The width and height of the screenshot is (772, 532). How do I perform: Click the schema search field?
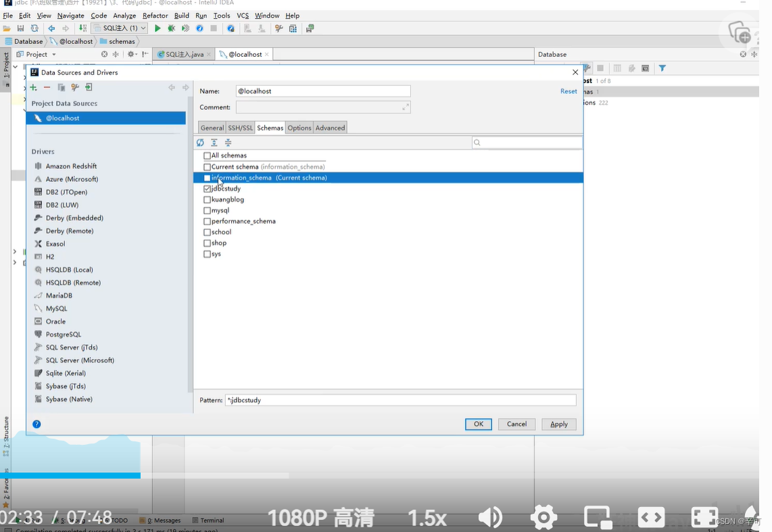point(527,143)
